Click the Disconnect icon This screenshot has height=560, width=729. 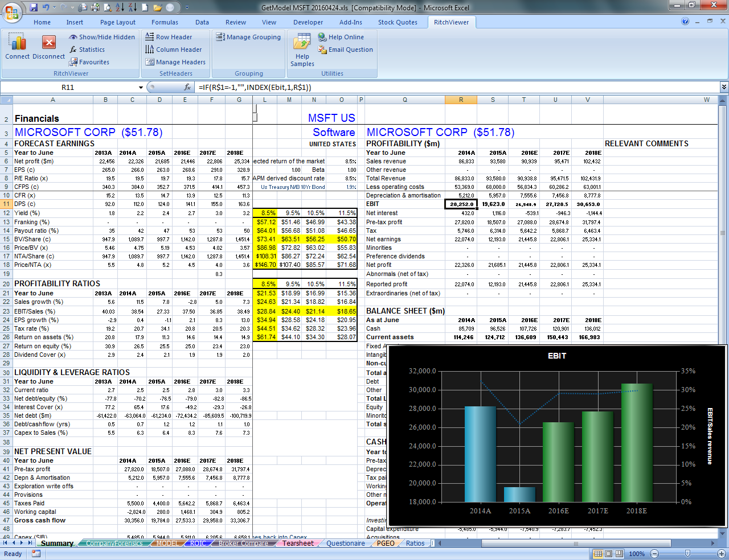(48, 47)
